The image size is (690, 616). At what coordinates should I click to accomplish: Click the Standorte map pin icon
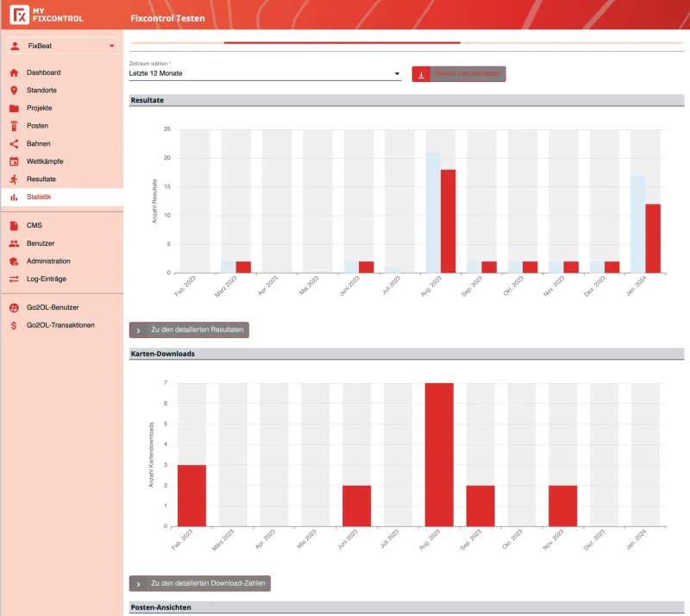pyautogui.click(x=14, y=91)
